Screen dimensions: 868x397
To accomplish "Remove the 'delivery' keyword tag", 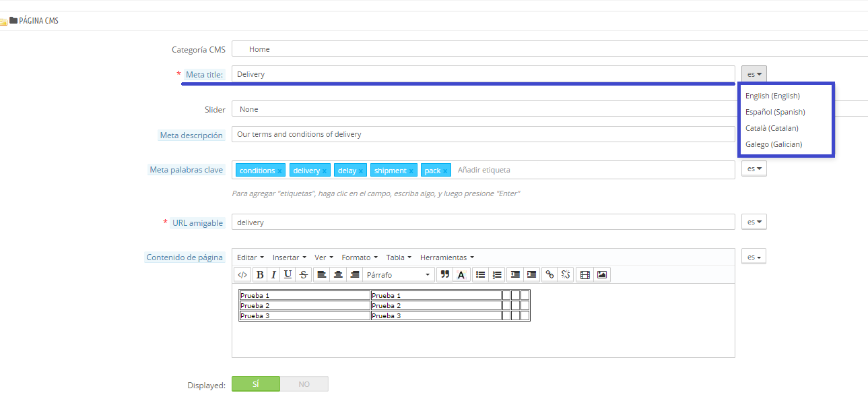I will click(x=325, y=171).
